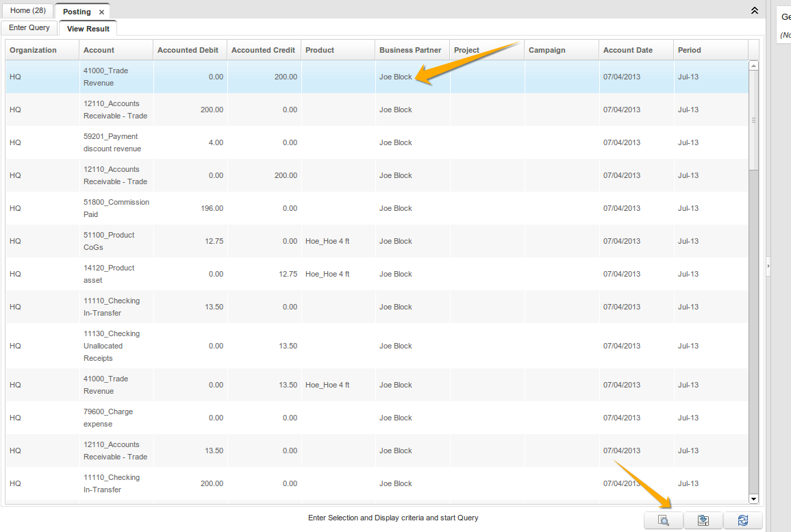Image resolution: width=791 pixels, height=532 pixels.
Task: Close the Posting tab with X
Action: pos(101,12)
